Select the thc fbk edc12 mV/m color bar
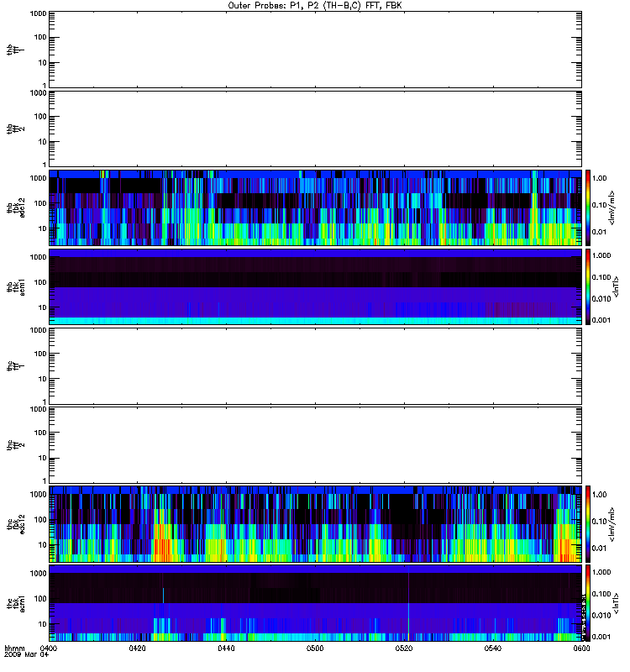Viewport: 630px width, 672px height. 588,524
